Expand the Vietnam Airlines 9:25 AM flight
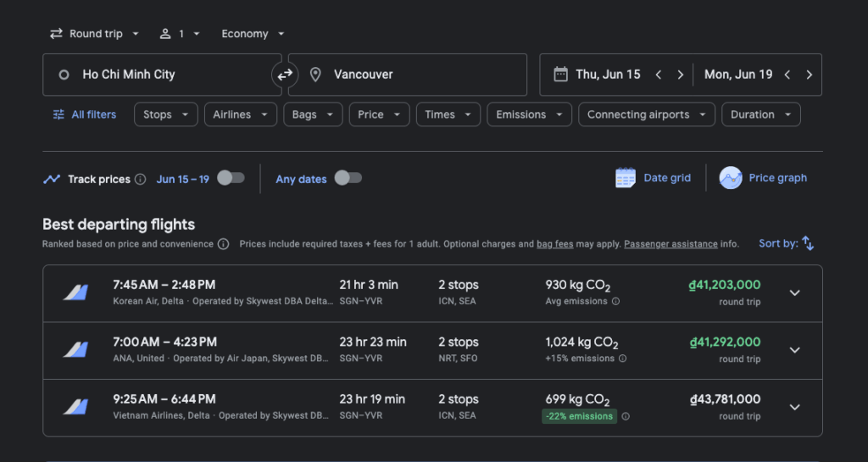The width and height of the screenshot is (868, 462). [794, 407]
